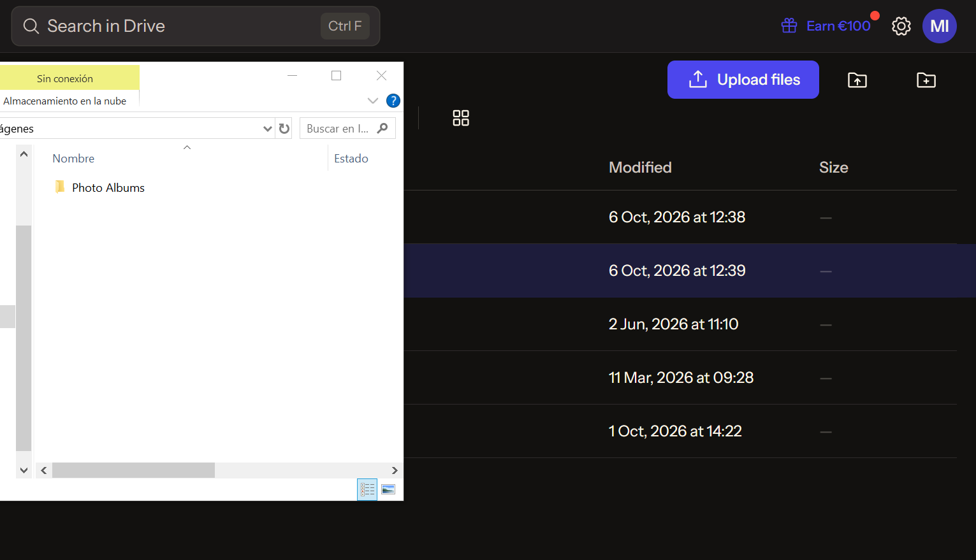Click the Ctrl F shortcut badge
Image resolution: width=976 pixels, height=560 pixels.
click(345, 26)
